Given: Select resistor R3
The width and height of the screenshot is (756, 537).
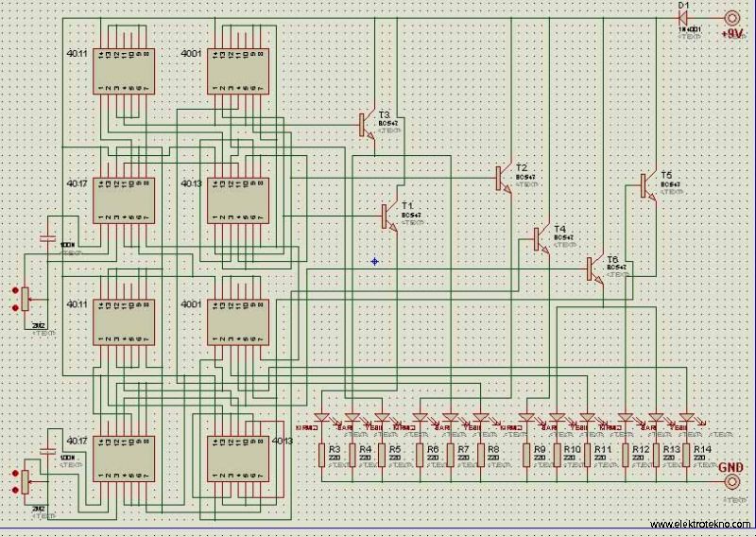Looking at the screenshot, I should pos(322,456).
